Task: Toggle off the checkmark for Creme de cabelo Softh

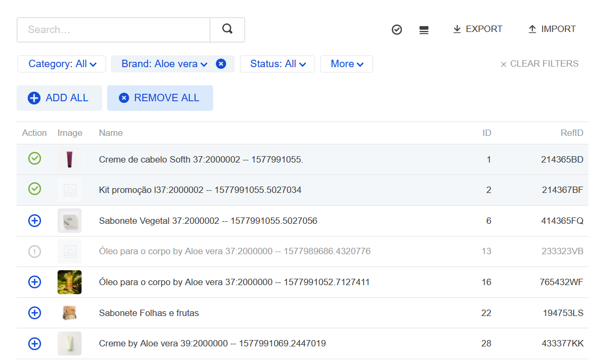Action: 34,158
